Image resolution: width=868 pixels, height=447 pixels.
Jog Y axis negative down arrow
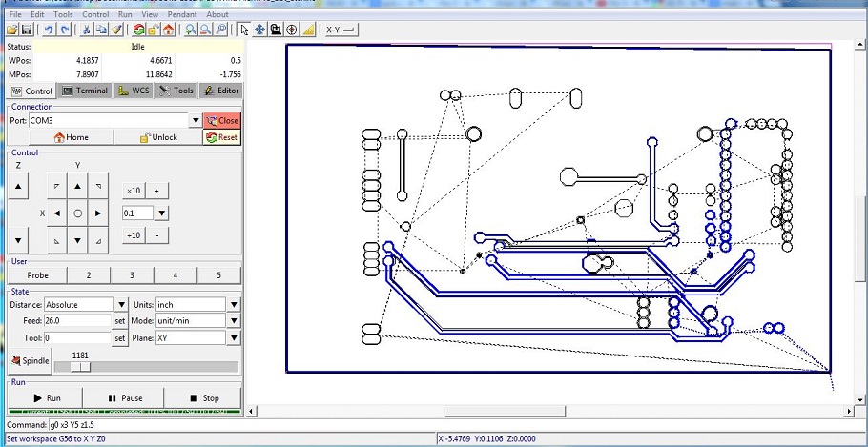point(78,240)
